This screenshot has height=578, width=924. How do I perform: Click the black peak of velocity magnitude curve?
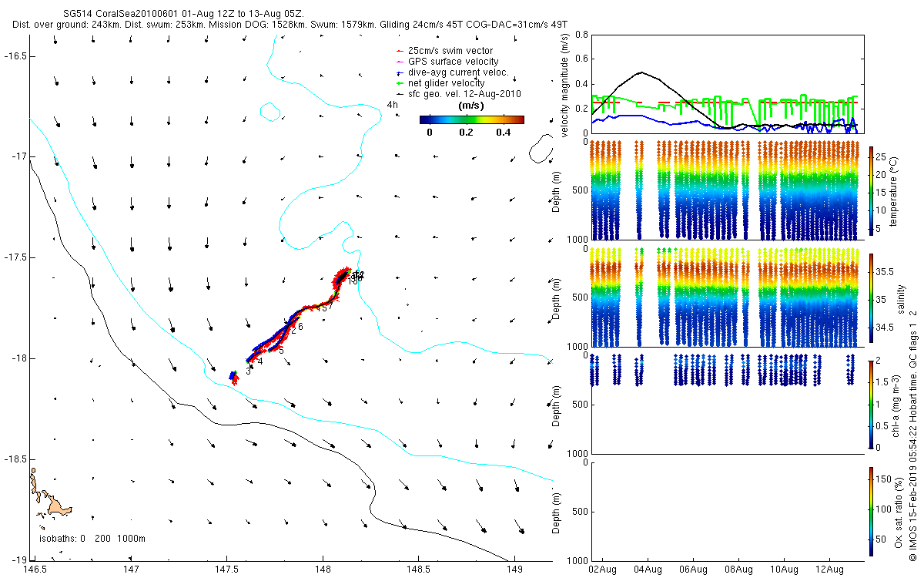(x=641, y=72)
